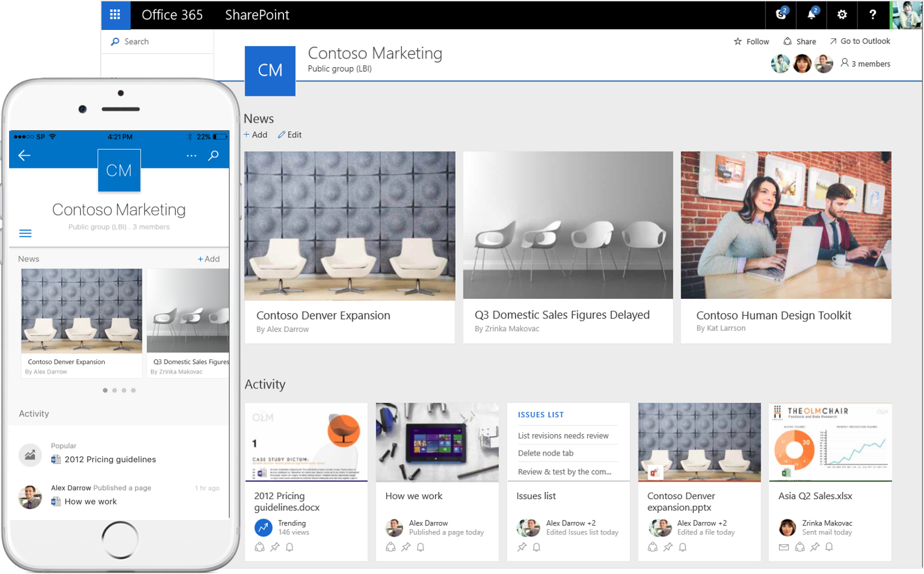Bell icon on How we work card
This screenshot has height=574, width=924.
coord(421,547)
